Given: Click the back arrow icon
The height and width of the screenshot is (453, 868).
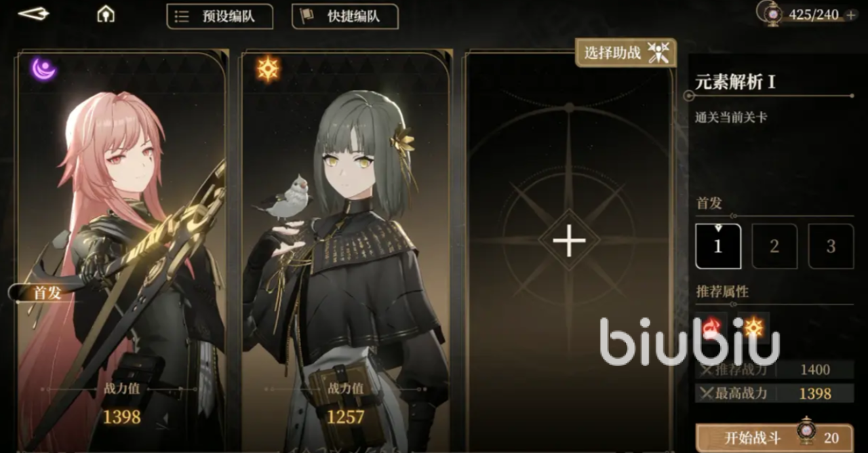Looking at the screenshot, I should (33, 14).
